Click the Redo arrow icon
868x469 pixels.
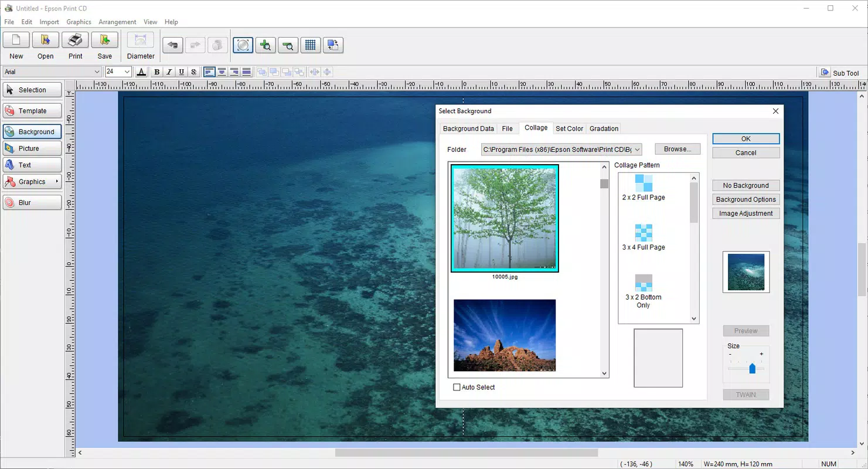coord(195,45)
